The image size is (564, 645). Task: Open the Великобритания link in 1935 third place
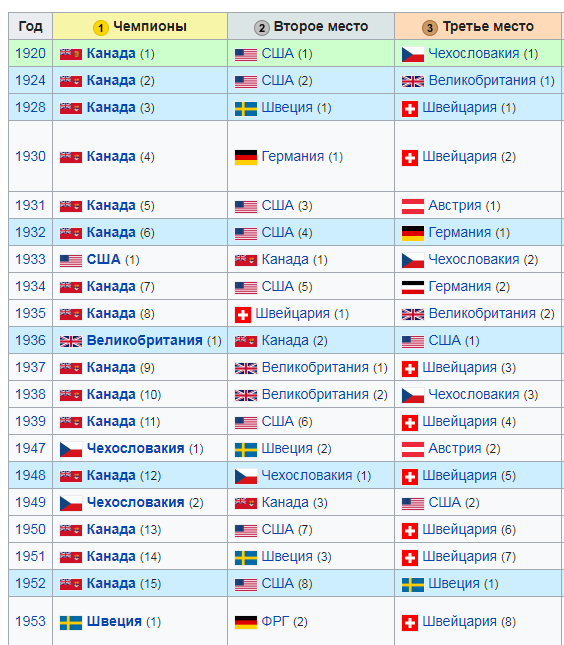(x=482, y=313)
